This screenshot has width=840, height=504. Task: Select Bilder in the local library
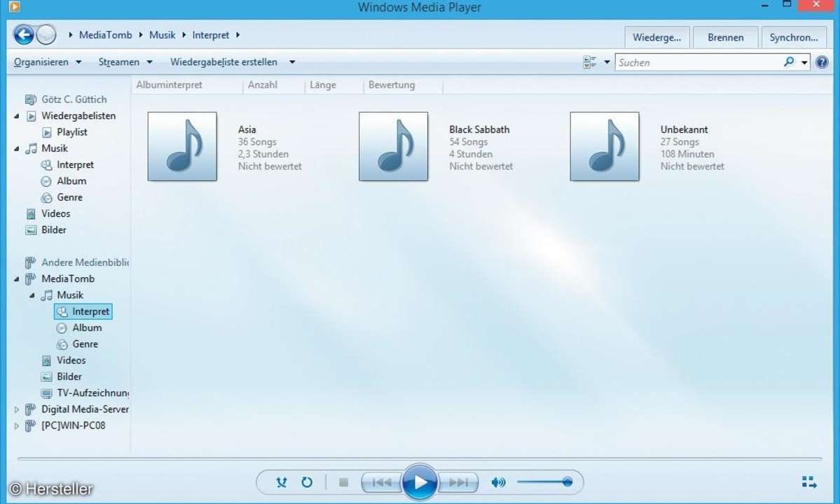pyautogui.click(x=53, y=230)
